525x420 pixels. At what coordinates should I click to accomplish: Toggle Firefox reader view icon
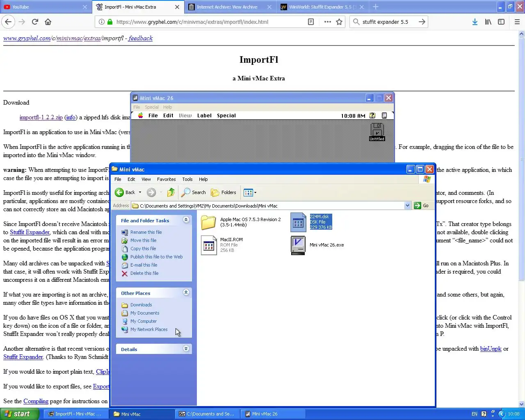[x=311, y=22]
